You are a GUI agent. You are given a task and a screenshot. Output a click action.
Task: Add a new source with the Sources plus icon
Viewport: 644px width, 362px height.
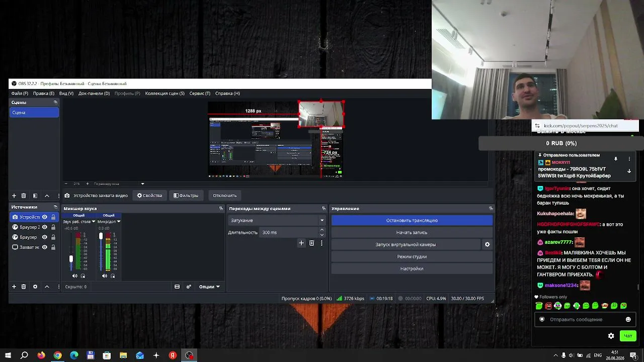click(x=14, y=287)
